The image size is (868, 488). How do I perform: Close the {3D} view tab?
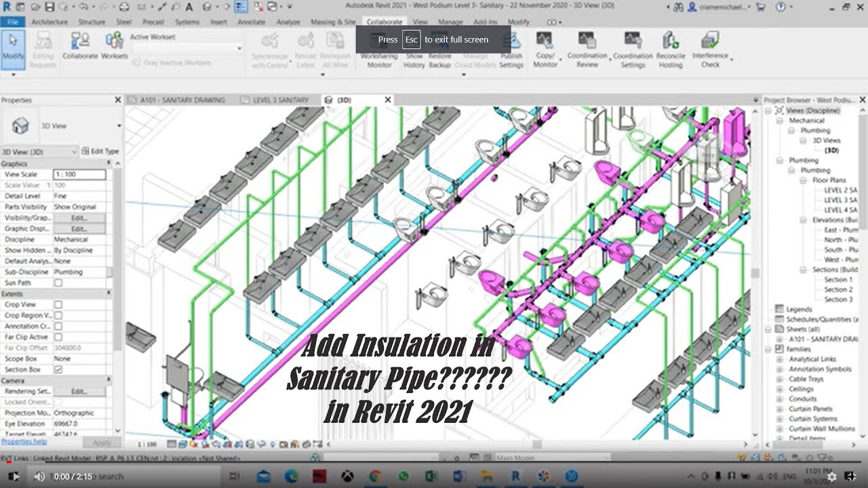388,100
